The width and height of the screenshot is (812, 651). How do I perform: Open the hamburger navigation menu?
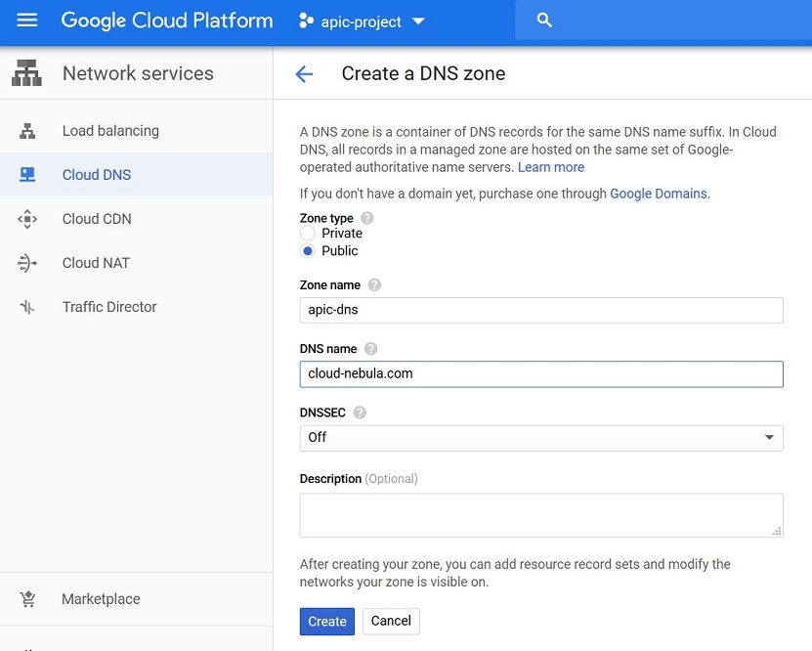click(27, 21)
